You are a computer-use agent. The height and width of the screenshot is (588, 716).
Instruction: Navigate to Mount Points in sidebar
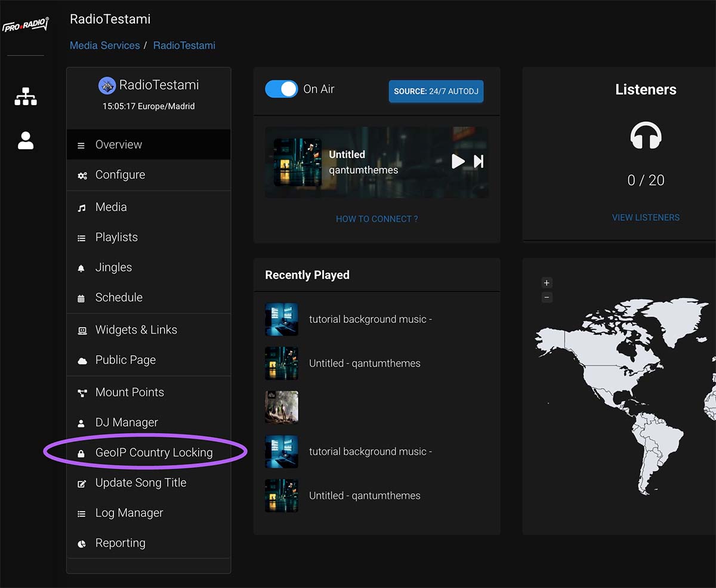coord(129,392)
